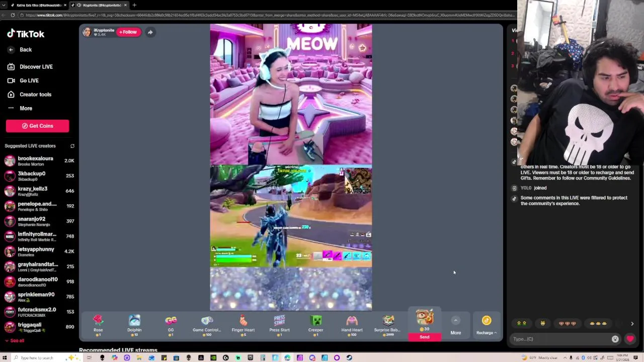The image size is (644, 362).
Task: Open sprinkleman90 live stream
Action: click(39, 297)
